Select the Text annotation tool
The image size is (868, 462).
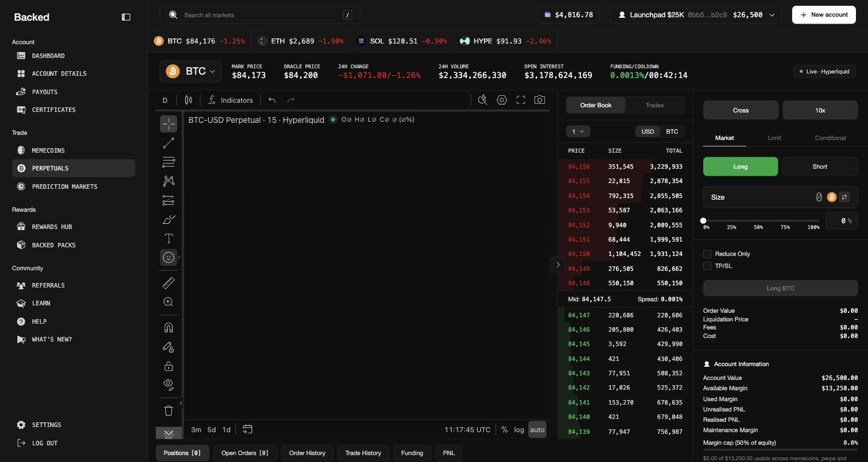coord(168,238)
